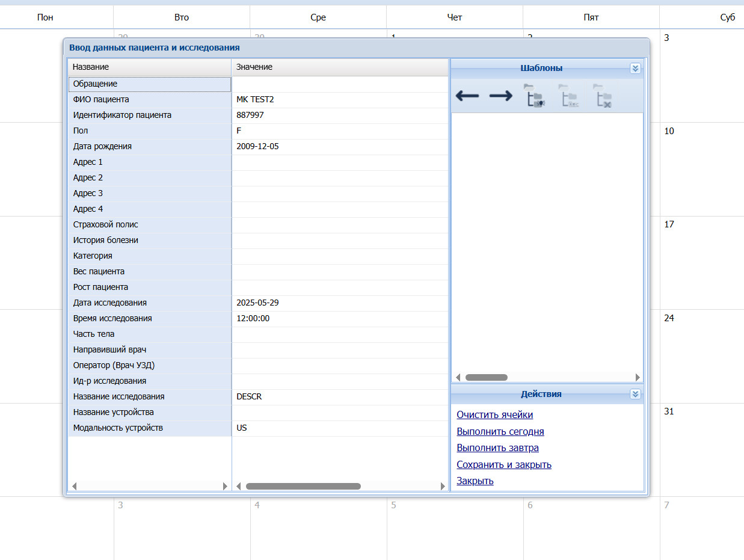
Task: Collapse the Действия panel
Action: click(x=636, y=394)
